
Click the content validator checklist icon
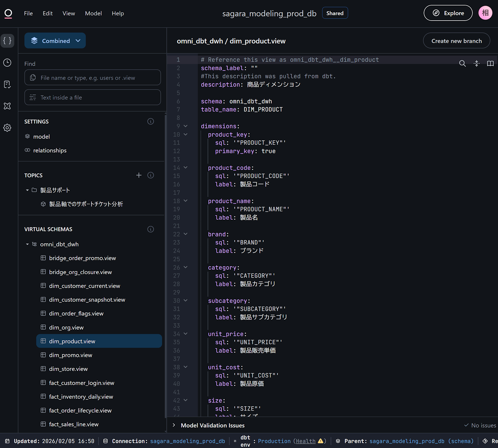click(7, 85)
